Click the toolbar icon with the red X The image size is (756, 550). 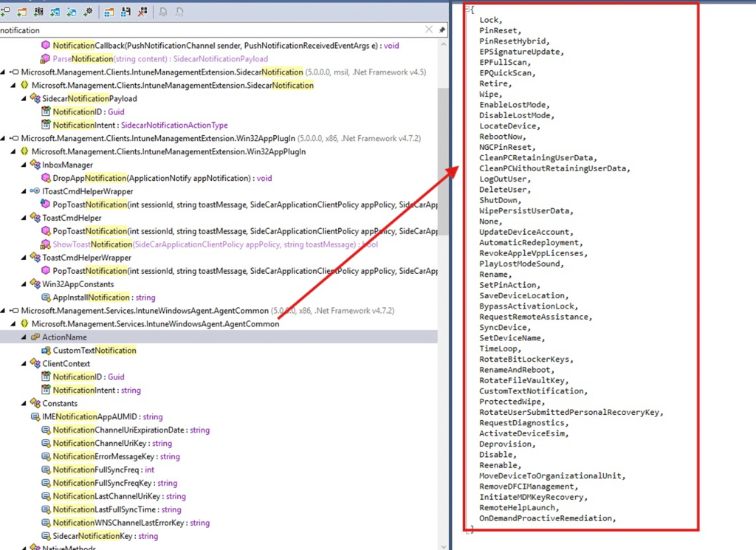(142, 12)
